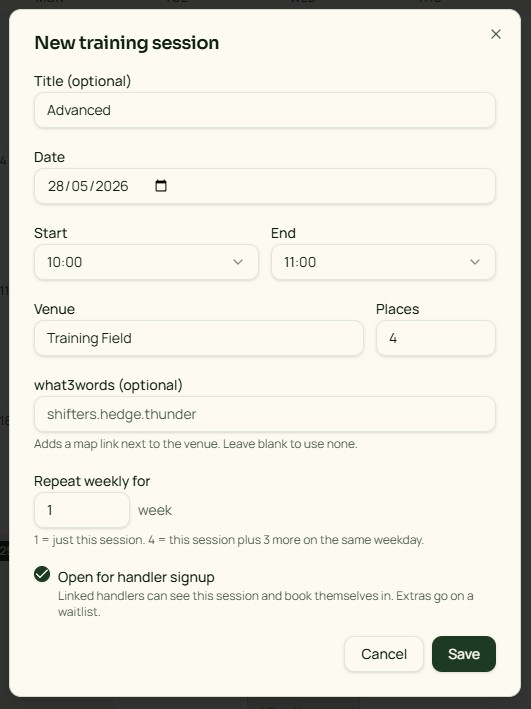Select the year 2026 in Date field
The image size is (531, 709).
(x=112, y=186)
